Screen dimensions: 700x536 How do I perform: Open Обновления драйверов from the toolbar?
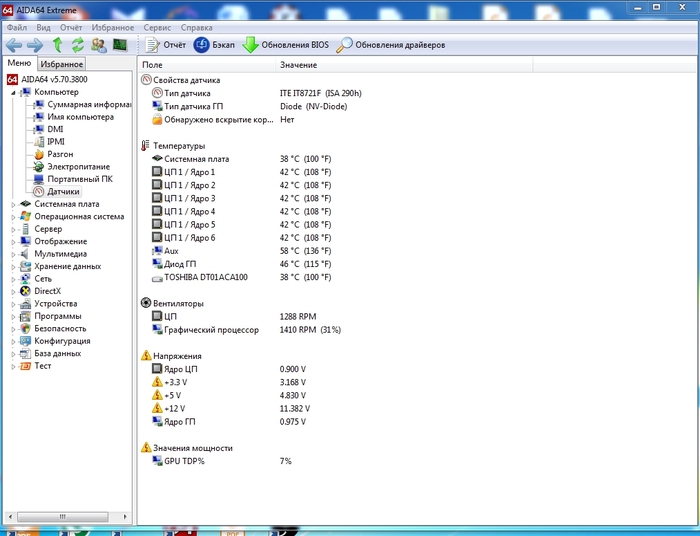[x=391, y=45]
